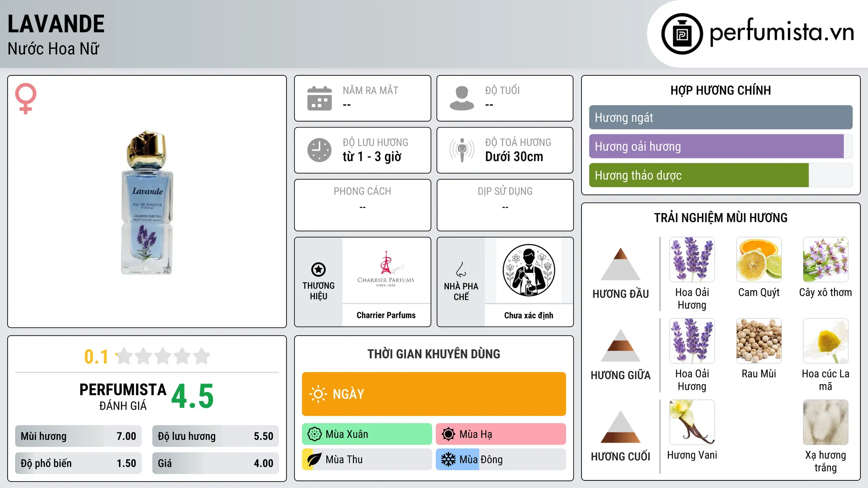Select the Hoa Oải Hương top note image
The height and width of the screenshot is (488, 868).
692,260
